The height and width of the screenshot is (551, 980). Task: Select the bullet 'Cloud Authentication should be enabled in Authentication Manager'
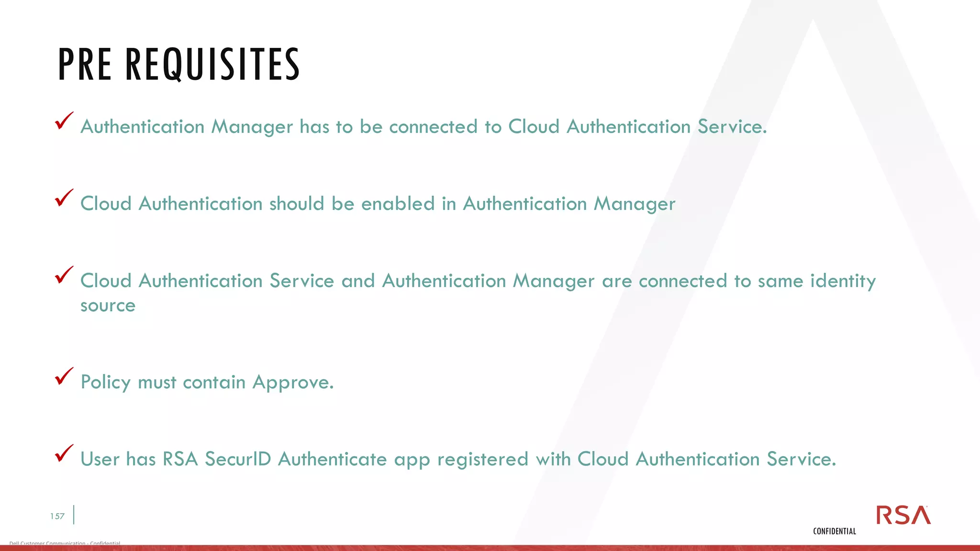point(378,204)
